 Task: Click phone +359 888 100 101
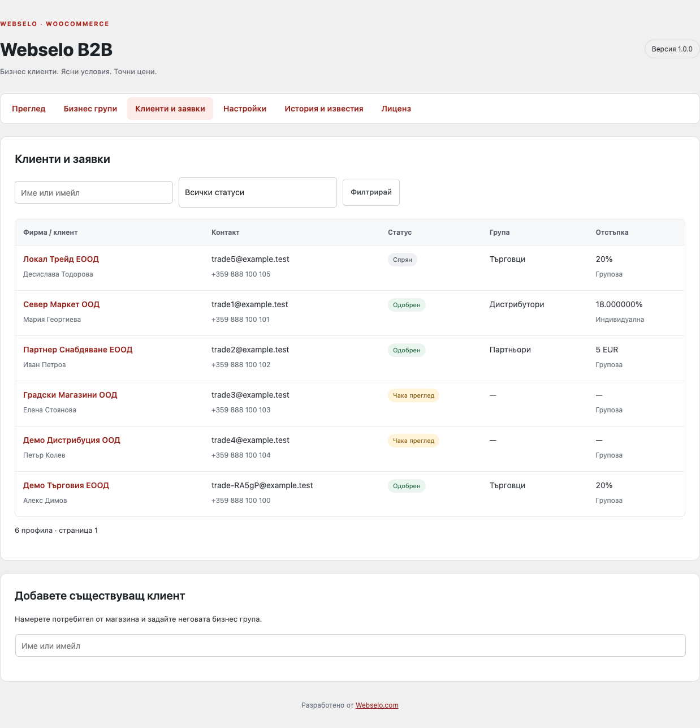click(240, 320)
